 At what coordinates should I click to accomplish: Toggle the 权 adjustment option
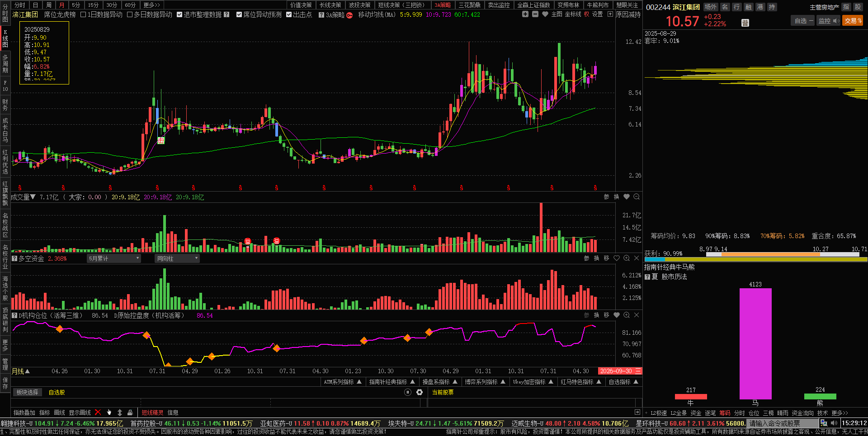pyautogui.click(x=586, y=14)
